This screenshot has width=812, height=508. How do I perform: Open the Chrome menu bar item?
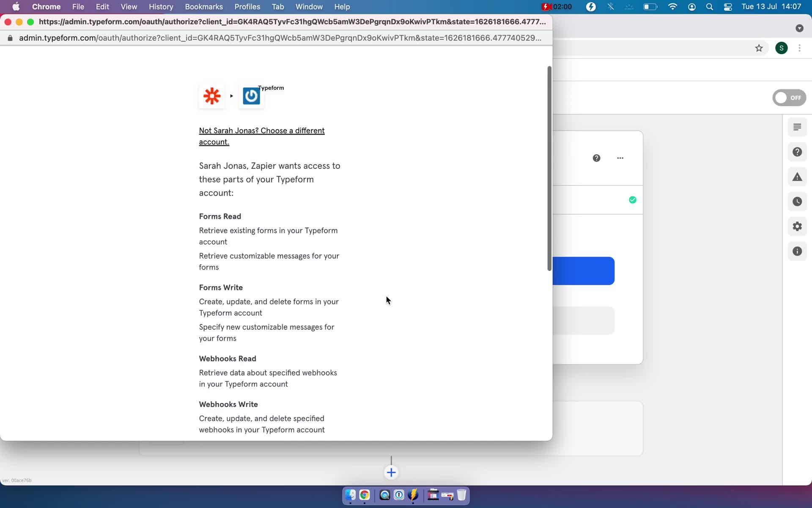coord(46,6)
